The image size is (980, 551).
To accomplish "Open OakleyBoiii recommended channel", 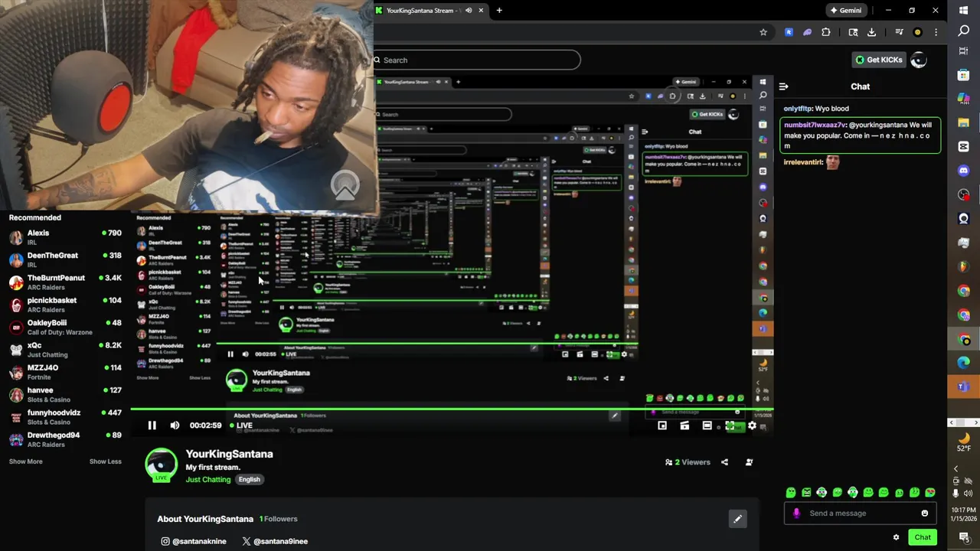I will click(x=65, y=327).
